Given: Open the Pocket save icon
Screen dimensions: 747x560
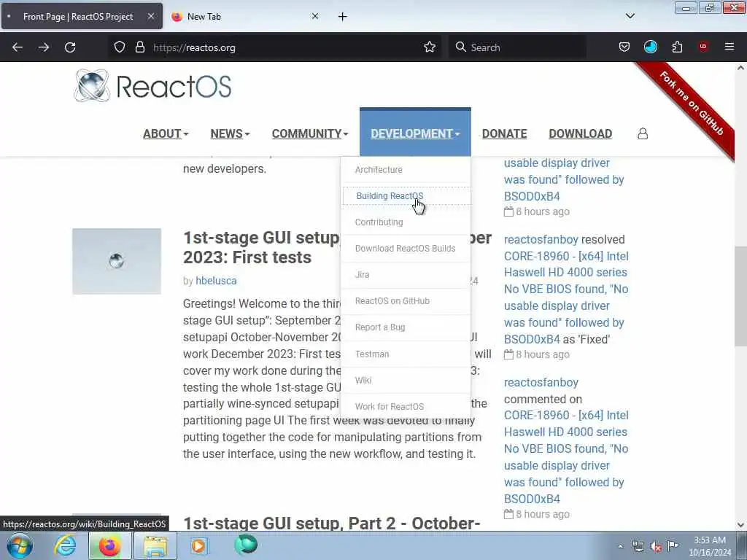Looking at the screenshot, I should coord(624,47).
